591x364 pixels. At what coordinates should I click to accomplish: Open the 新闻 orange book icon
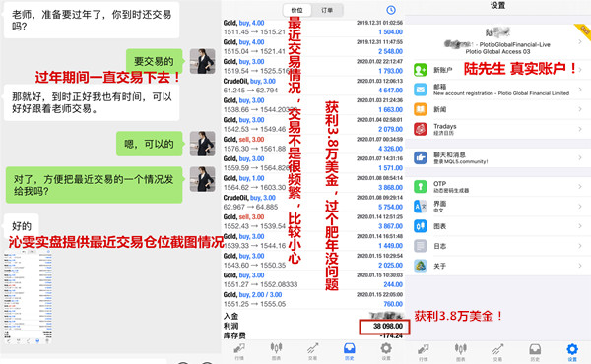421,109
